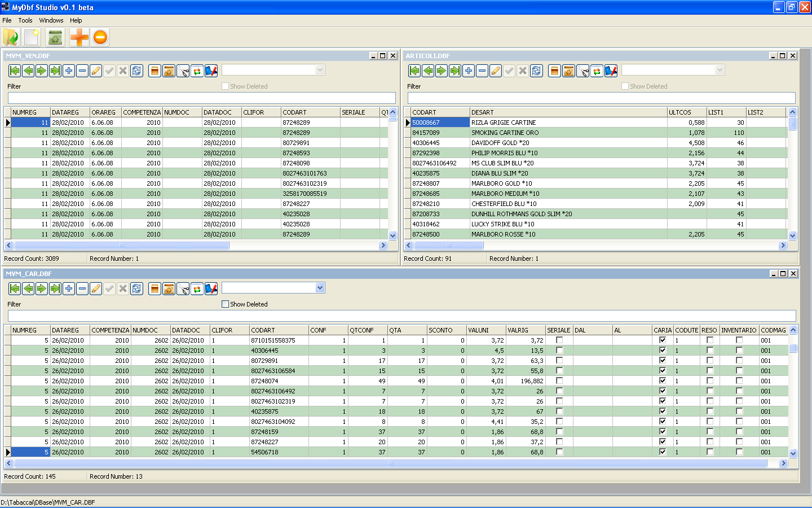Click red-green swap arrows icon in ARTICOLI.DBF
Viewport: 812px width, 508px height.
pos(597,71)
